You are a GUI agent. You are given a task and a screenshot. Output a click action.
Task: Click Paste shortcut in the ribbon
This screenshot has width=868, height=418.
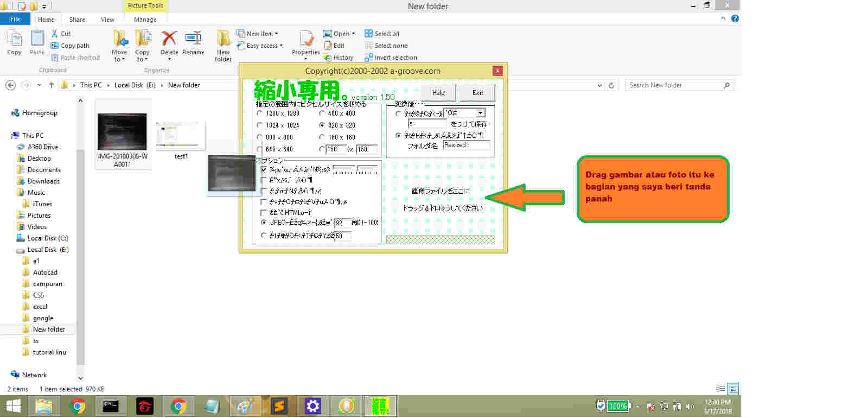[x=75, y=58]
